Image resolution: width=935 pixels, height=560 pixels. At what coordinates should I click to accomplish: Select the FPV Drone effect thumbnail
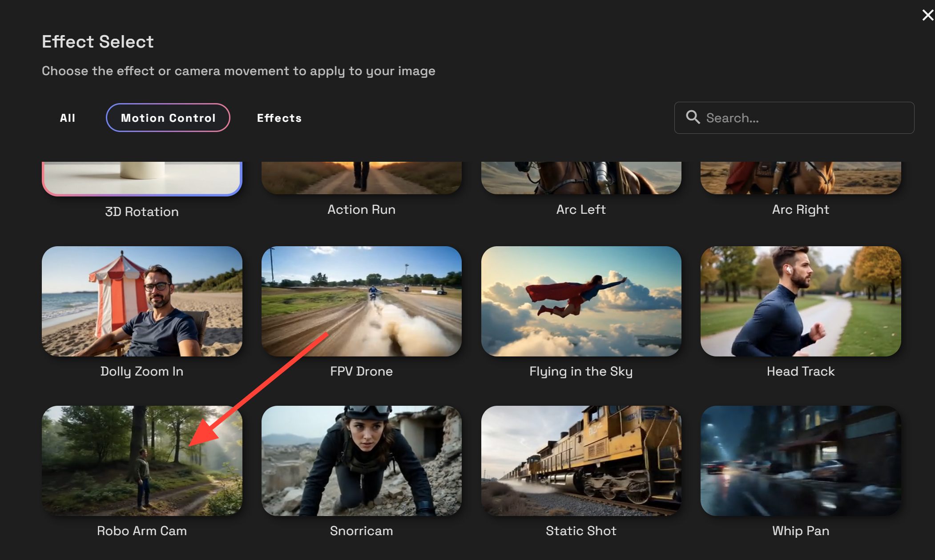point(362,302)
